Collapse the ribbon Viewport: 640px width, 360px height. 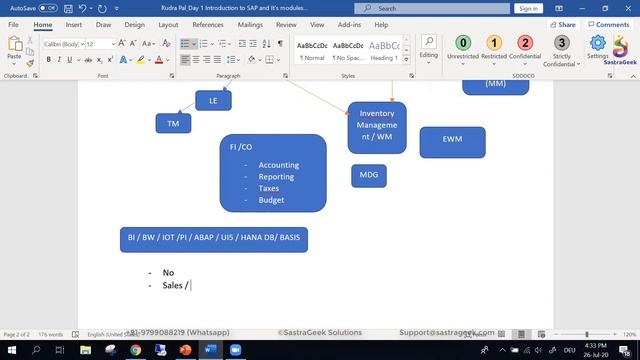633,76
